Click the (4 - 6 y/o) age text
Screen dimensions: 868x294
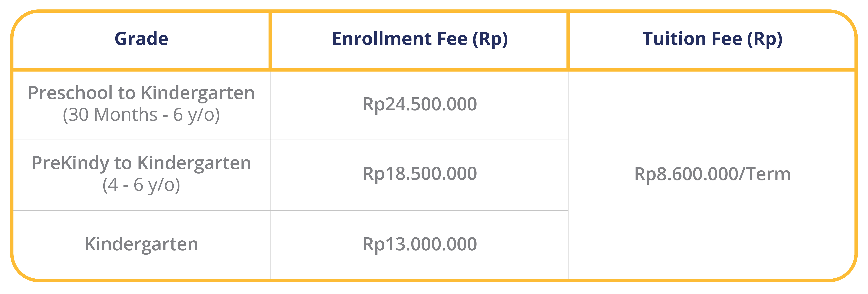coord(141,185)
